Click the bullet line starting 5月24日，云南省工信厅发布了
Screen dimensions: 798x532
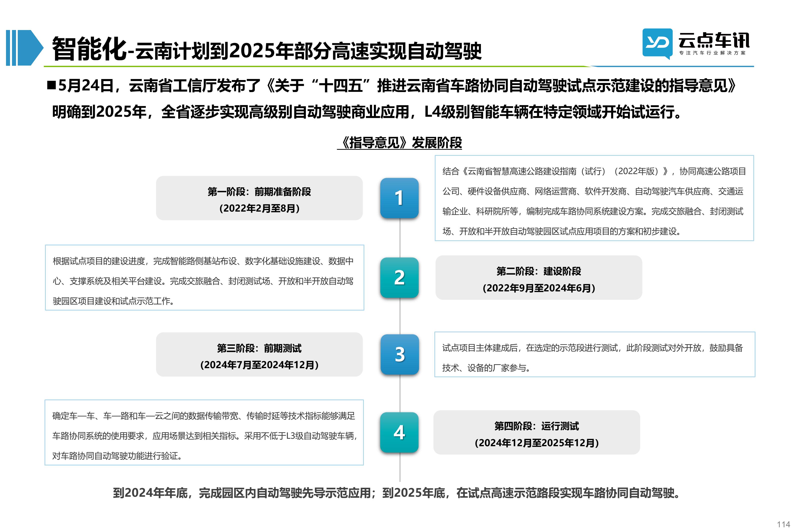point(392,85)
